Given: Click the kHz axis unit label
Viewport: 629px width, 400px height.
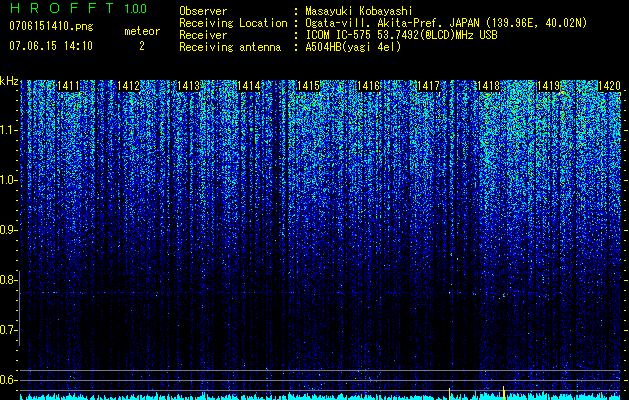Looking at the screenshot, I should [x=9, y=81].
